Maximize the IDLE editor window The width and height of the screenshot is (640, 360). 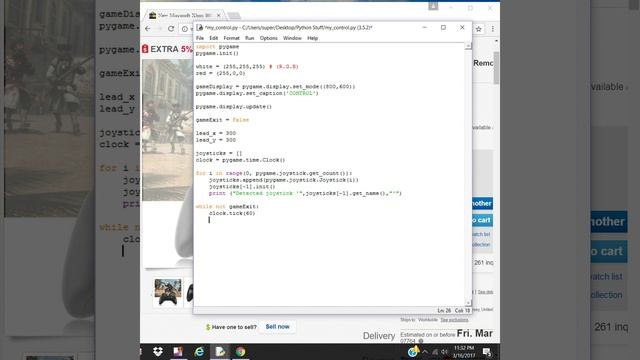tap(443, 27)
